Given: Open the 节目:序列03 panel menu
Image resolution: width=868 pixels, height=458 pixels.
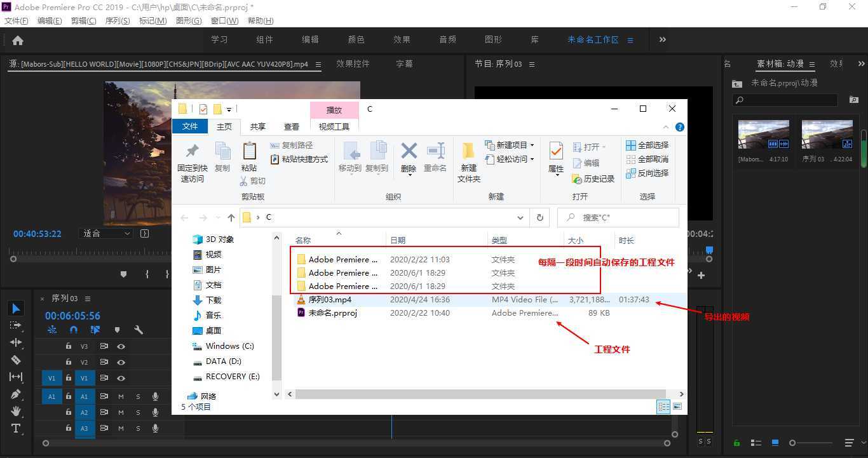Looking at the screenshot, I should pos(532,64).
